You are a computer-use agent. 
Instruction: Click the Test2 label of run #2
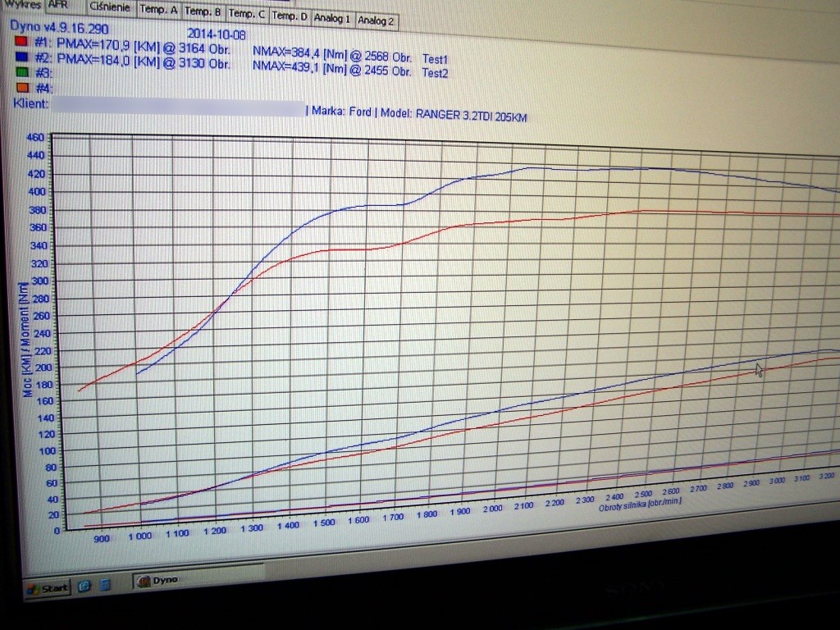[x=436, y=72]
